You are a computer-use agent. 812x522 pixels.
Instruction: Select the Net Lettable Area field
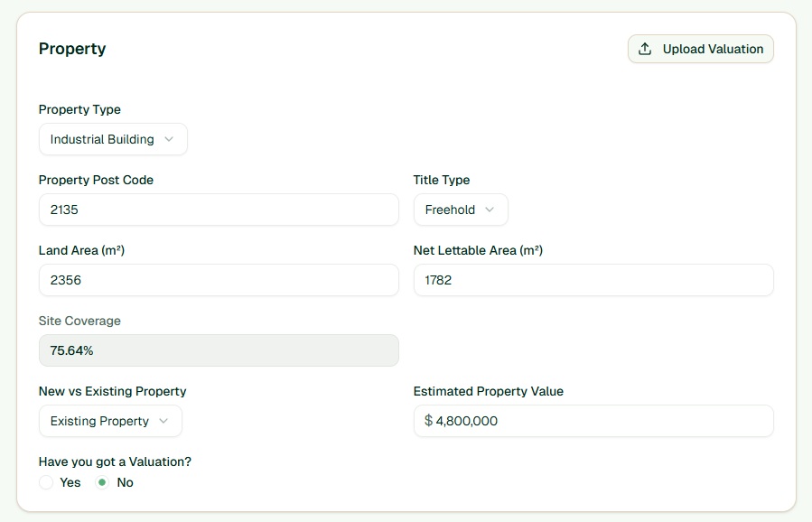tap(593, 280)
